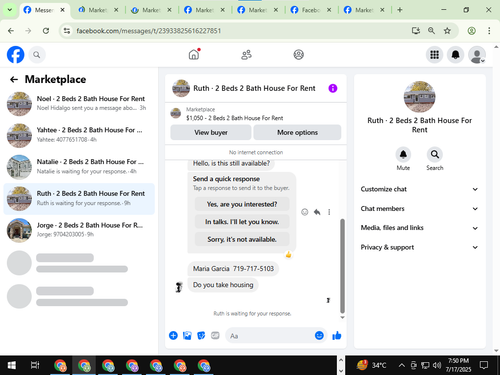Open Yahtee conversation in Marketplace list
Image resolution: width=500 pixels, height=375 pixels.
pos(79,135)
